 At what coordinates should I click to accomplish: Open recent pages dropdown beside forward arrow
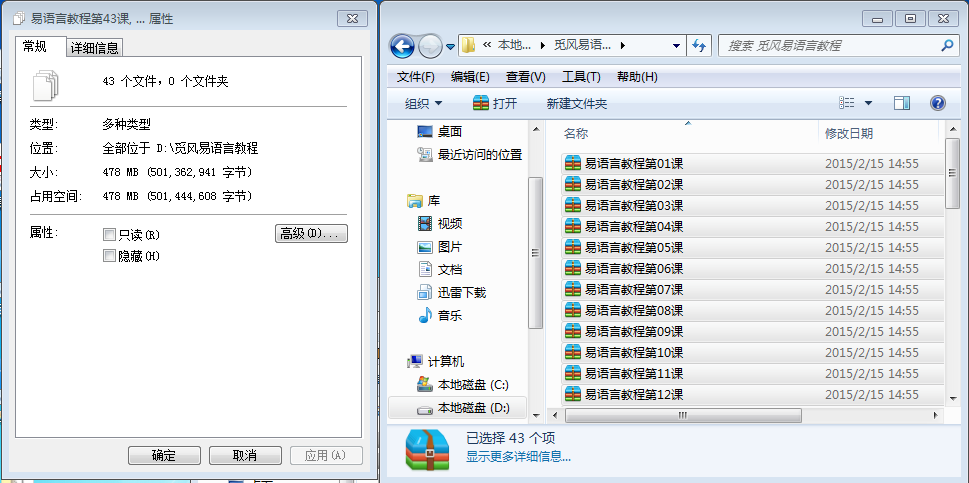[x=451, y=46]
